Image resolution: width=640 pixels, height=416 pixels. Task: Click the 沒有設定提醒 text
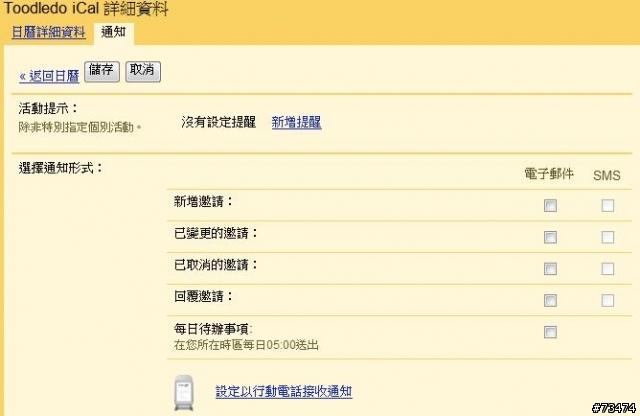(218, 122)
